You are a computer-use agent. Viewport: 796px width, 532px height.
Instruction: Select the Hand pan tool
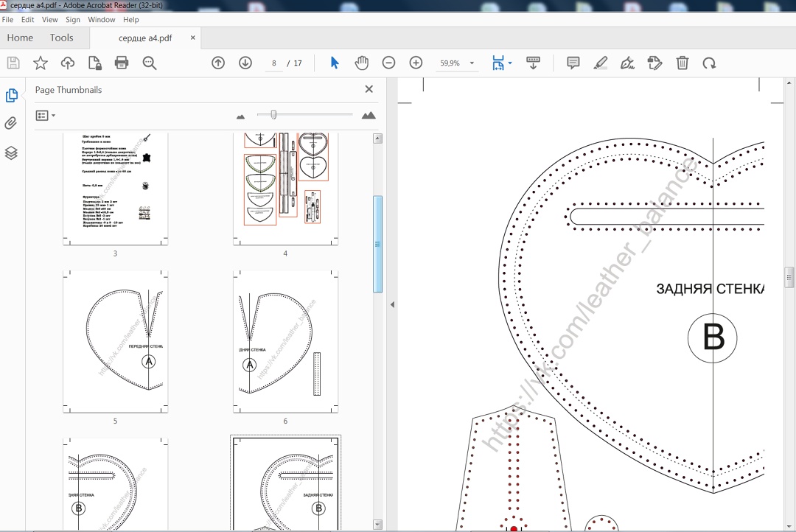click(x=361, y=63)
